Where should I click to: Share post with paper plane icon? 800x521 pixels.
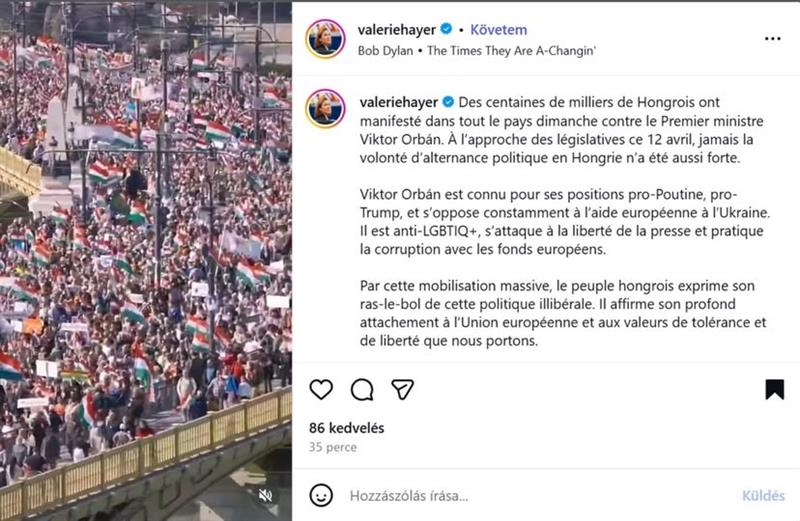tap(402, 389)
